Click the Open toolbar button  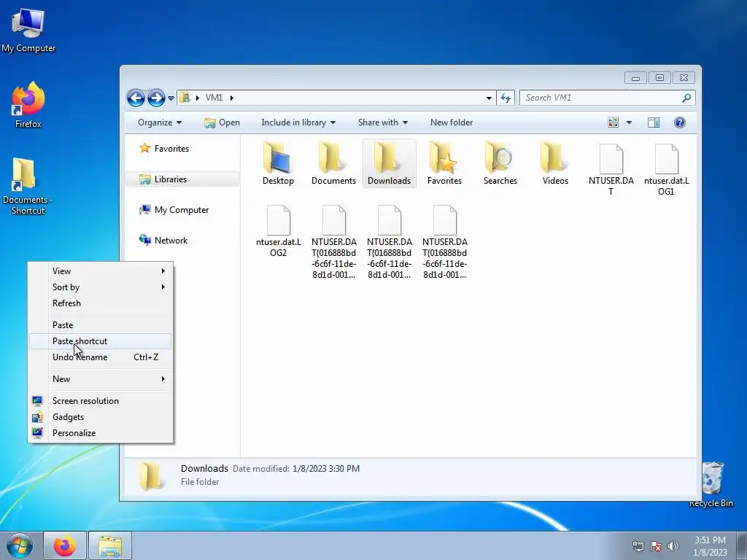click(x=222, y=122)
